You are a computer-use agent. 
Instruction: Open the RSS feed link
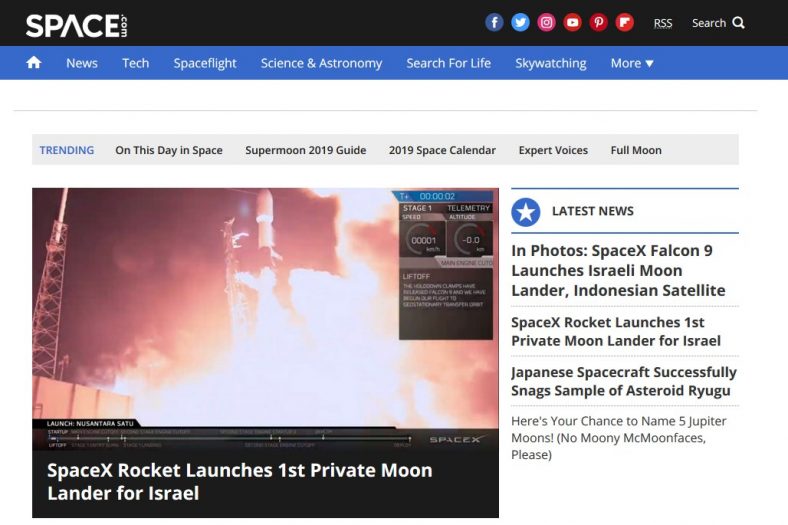pyautogui.click(x=663, y=23)
